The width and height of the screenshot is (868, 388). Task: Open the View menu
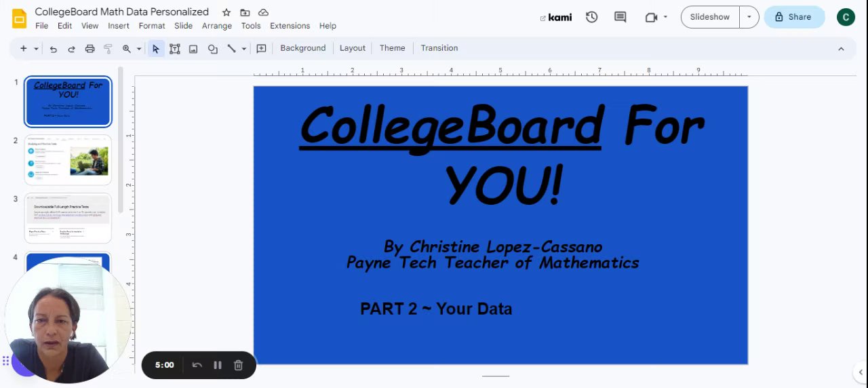[x=90, y=26]
